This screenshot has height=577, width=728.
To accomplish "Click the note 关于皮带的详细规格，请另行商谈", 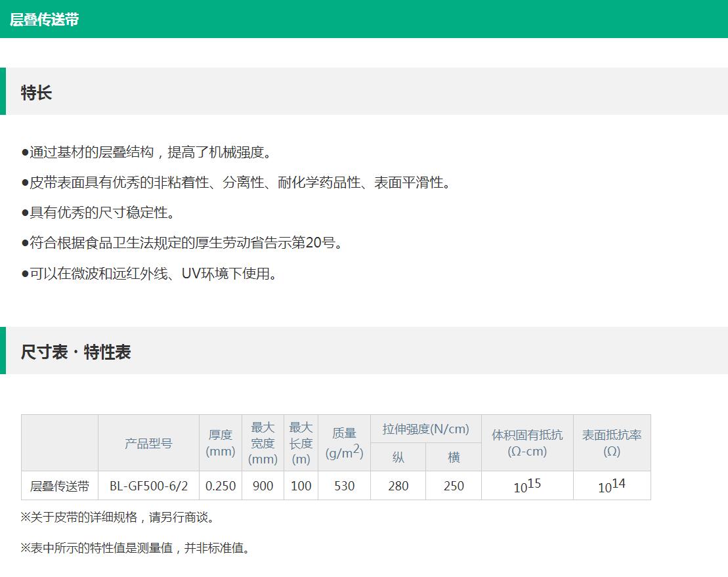I will point(118,517).
